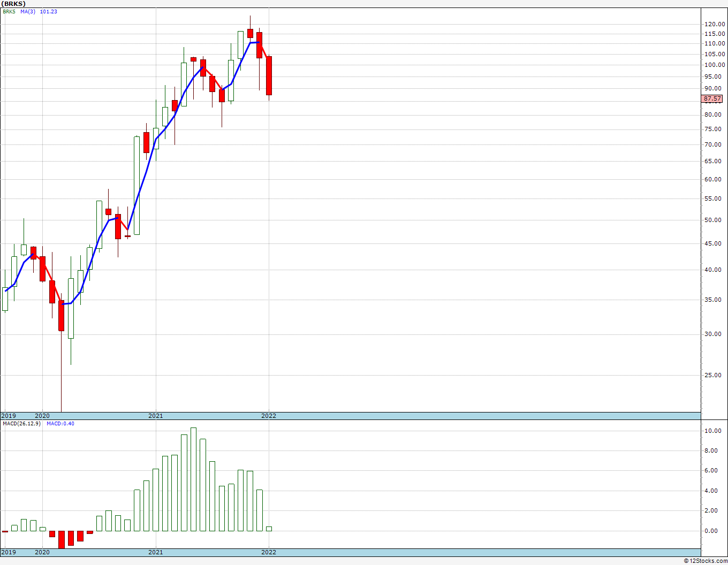
Task: Select 2022 on the MACD panel time axis
Action: 269,552
